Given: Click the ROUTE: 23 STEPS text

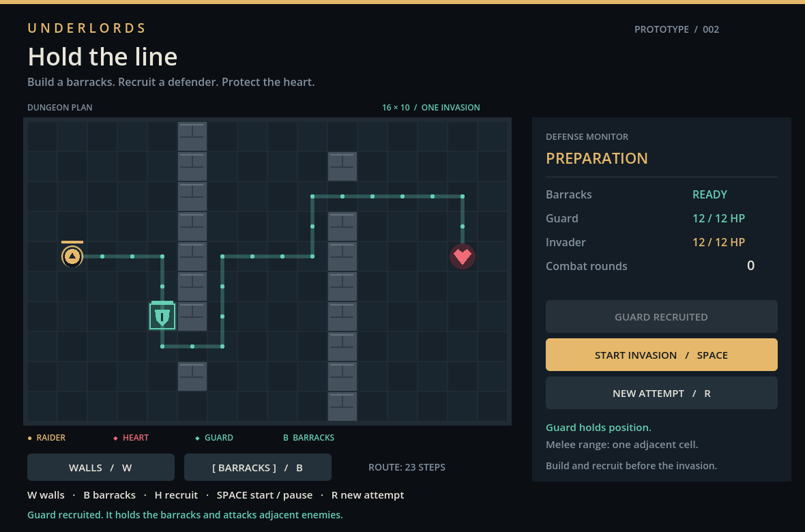Looking at the screenshot, I should (x=407, y=467).
